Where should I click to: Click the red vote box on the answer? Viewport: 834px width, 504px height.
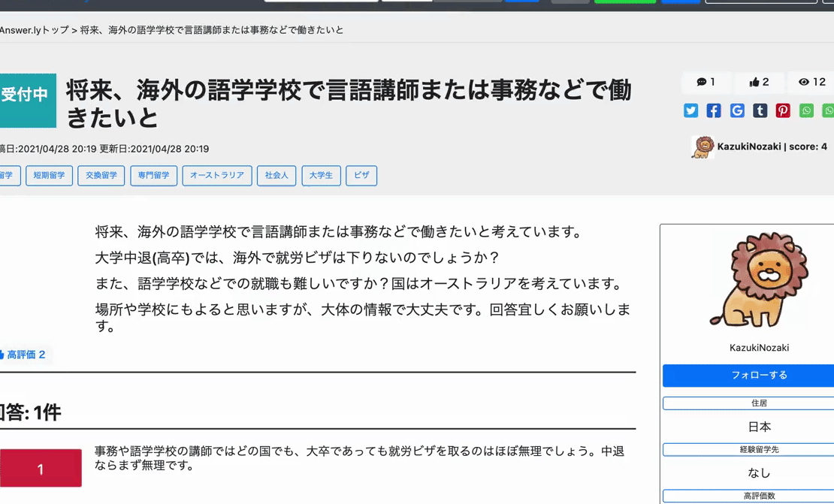click(x=41, y=467)
